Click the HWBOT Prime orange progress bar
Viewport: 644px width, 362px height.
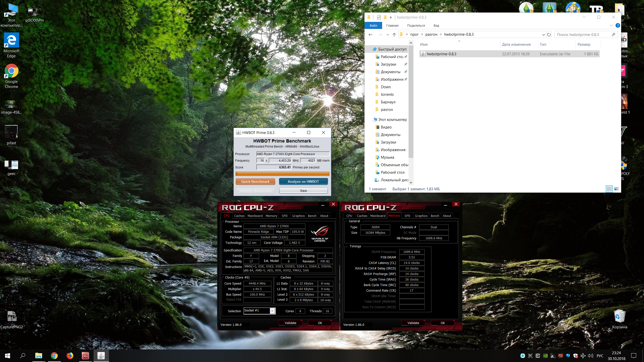pos(282,174)
